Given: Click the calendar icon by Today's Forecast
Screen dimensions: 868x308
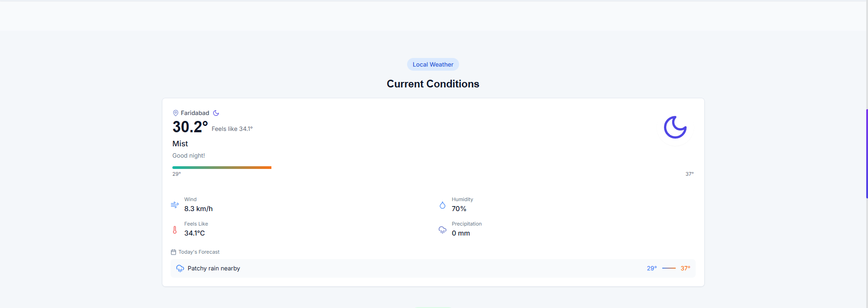Looking at the screenshot, I should tap(173, 252).
